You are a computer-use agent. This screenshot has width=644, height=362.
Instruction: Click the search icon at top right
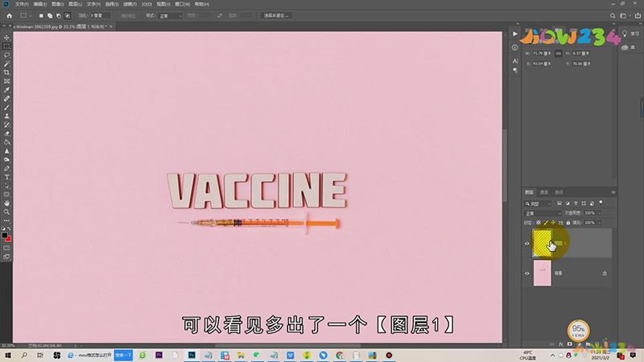[x=613, y=15]
